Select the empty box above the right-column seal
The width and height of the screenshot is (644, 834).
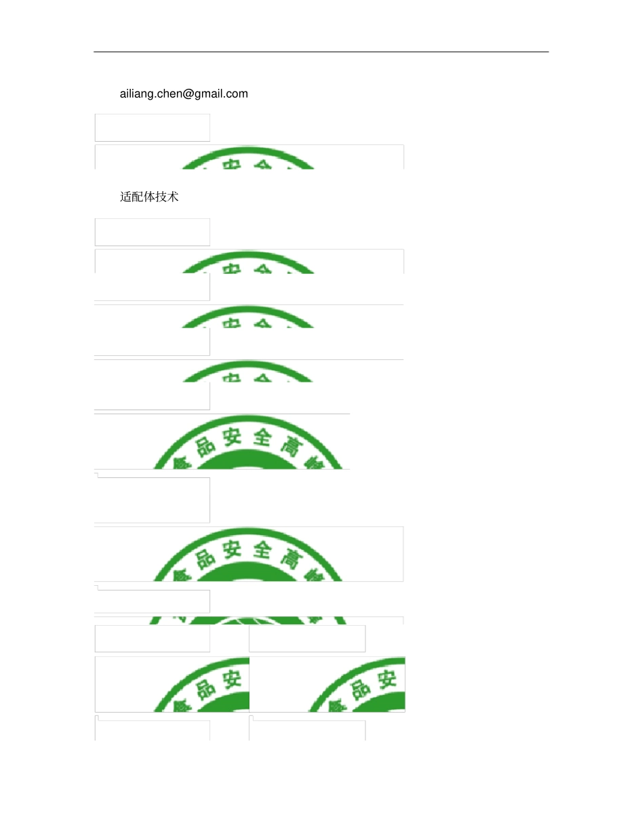[x=307, y=639]
